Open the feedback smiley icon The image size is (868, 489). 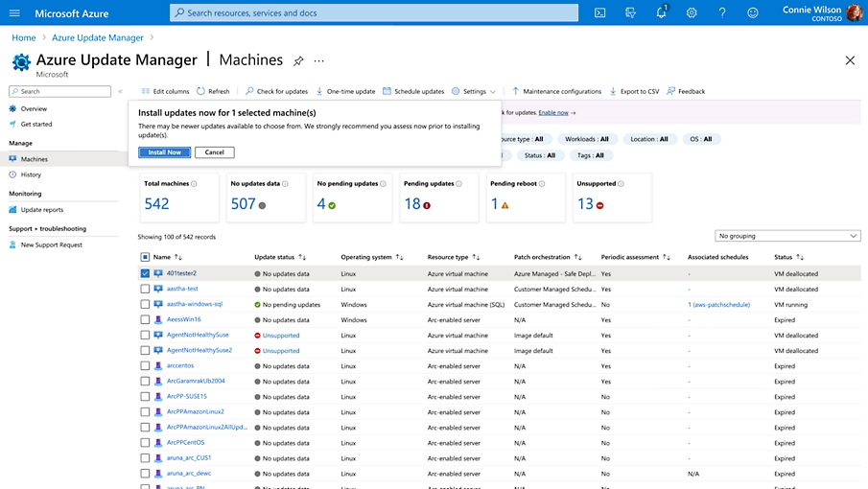[752, 12]
